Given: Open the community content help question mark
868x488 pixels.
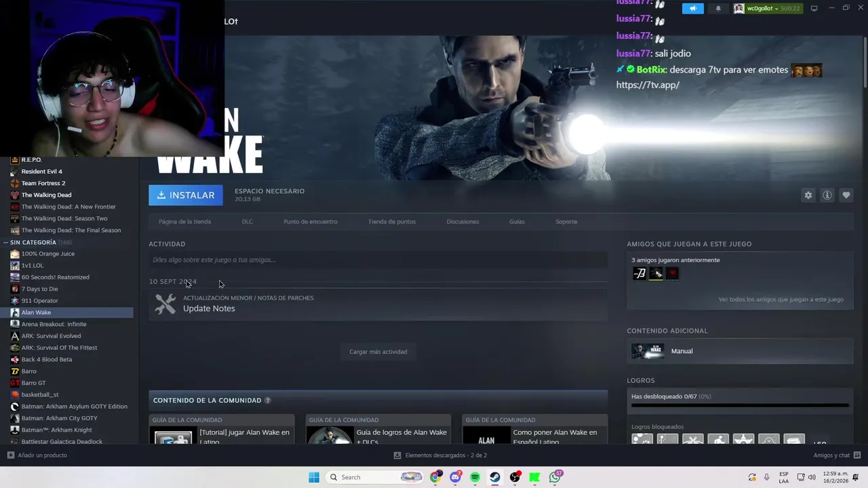Looking at the screenshot, I should coord(267,401).
